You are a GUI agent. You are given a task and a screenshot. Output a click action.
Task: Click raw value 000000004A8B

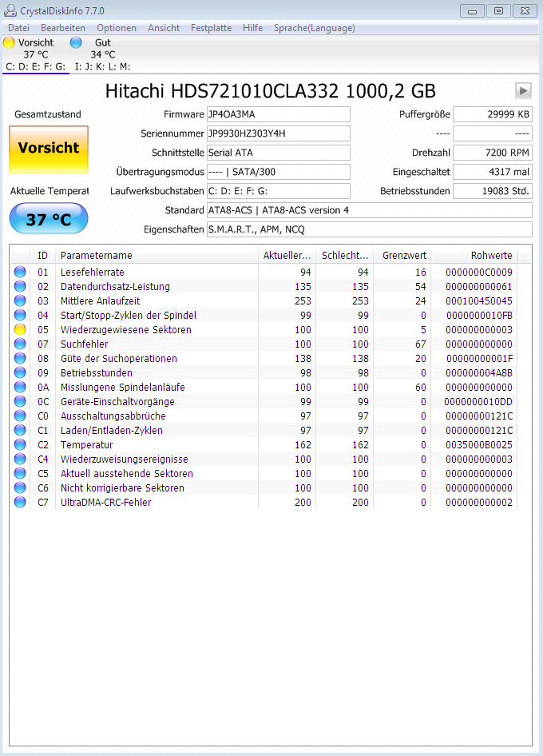[x=479, y=372]
